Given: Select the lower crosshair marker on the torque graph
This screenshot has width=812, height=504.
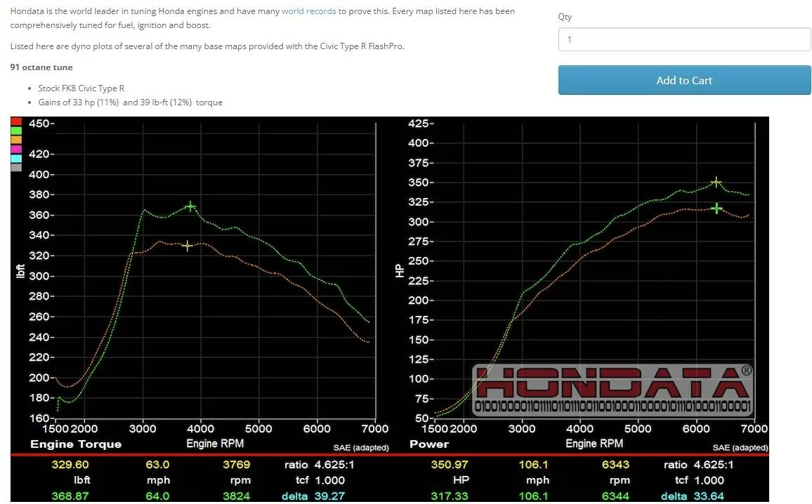Looking at the screenshot, I should click(x=187, y=246).
